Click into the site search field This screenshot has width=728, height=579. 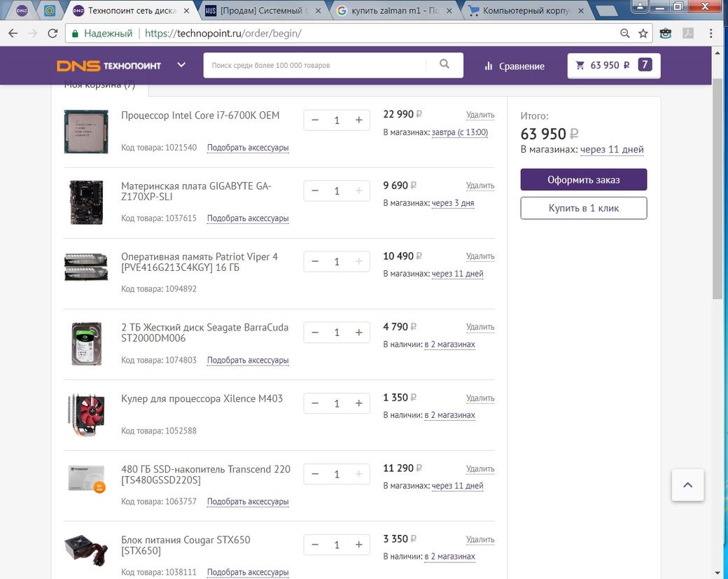pos(315,65)
